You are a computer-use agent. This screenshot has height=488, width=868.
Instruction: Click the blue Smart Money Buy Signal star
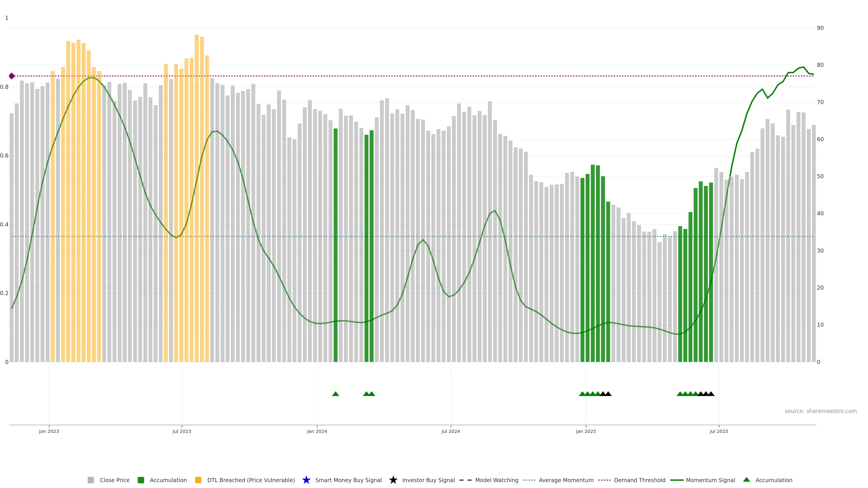point(306,480)
